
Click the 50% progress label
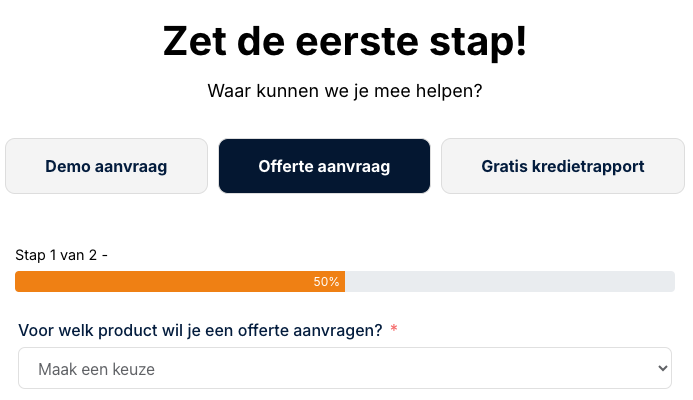(326, 282)
